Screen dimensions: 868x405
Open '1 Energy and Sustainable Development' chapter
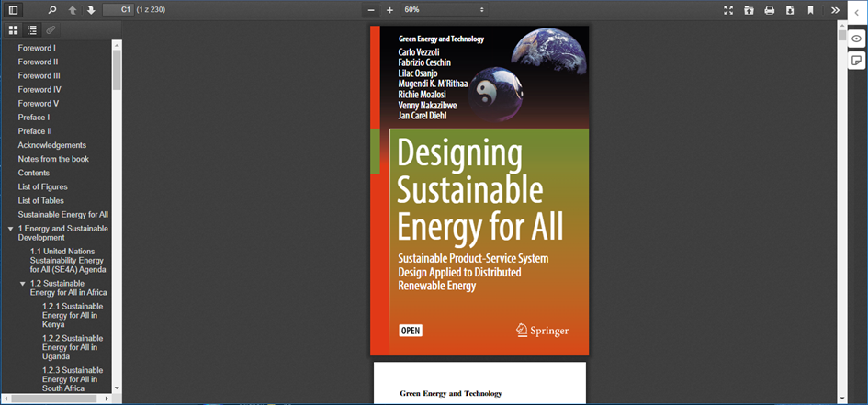click(x=63, y=233)
